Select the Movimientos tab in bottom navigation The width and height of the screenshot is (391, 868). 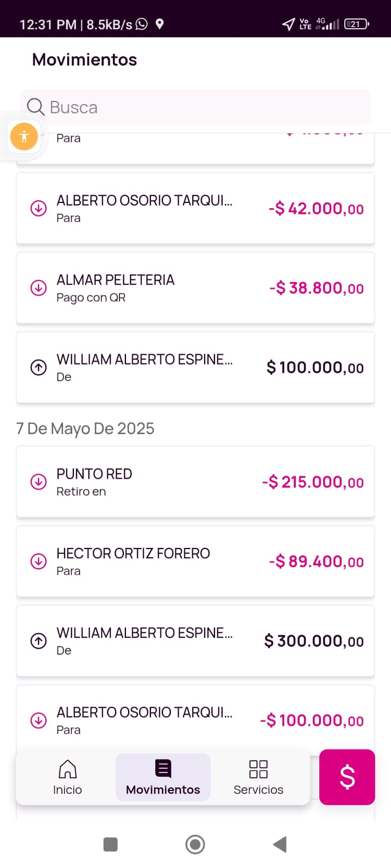tap(163, 777)
